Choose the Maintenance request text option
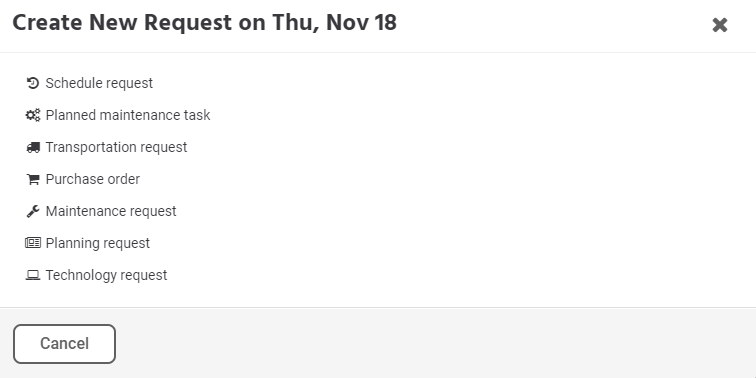 pos(111,211)
